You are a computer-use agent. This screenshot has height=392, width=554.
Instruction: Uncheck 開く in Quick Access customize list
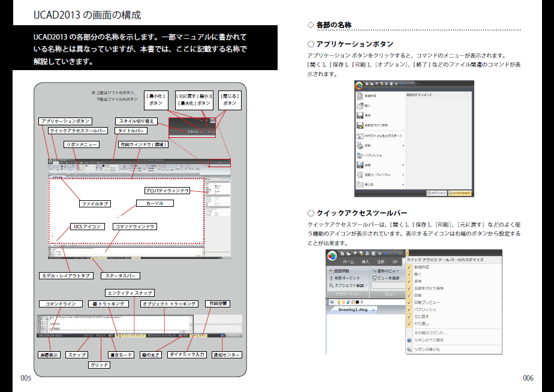click(409, 275)
